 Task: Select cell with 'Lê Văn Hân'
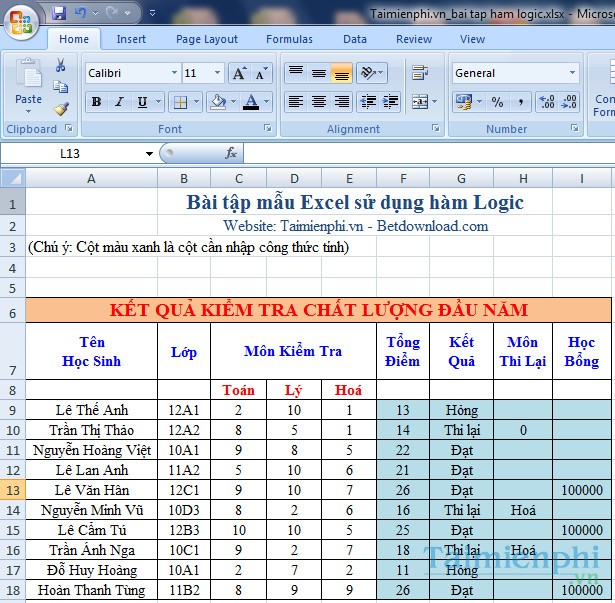92,490
